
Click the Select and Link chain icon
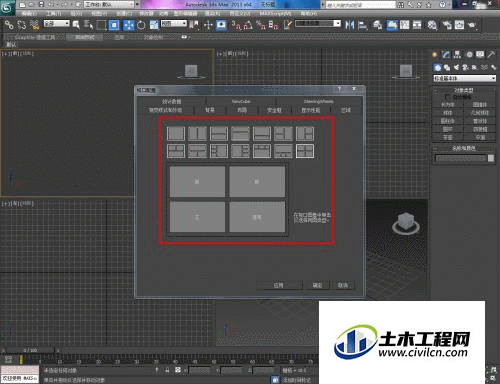(x=9, y=25)
